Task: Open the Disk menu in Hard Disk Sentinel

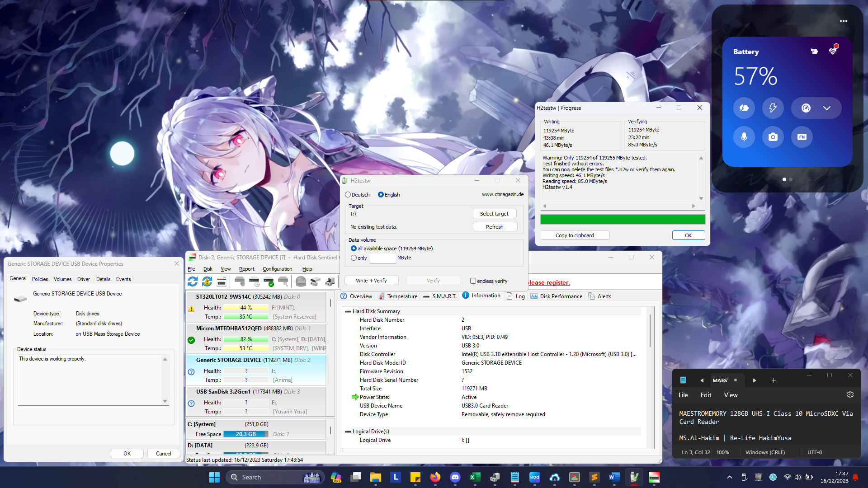Action: pos(208,269)
